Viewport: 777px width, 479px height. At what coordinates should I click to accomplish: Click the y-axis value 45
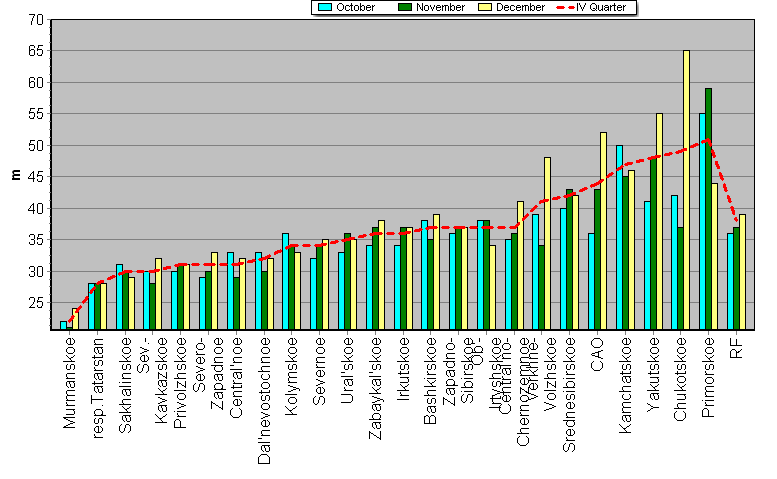click(x=36, y=177)
